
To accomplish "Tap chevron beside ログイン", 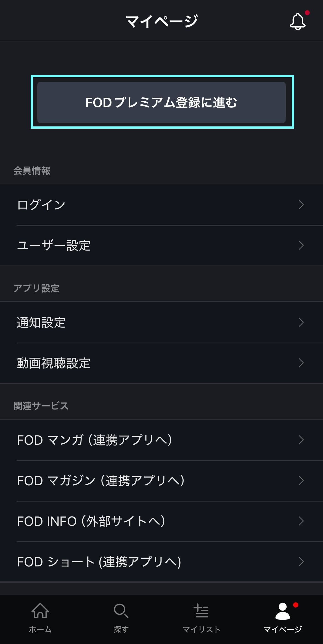I will (x=301, y=205).
